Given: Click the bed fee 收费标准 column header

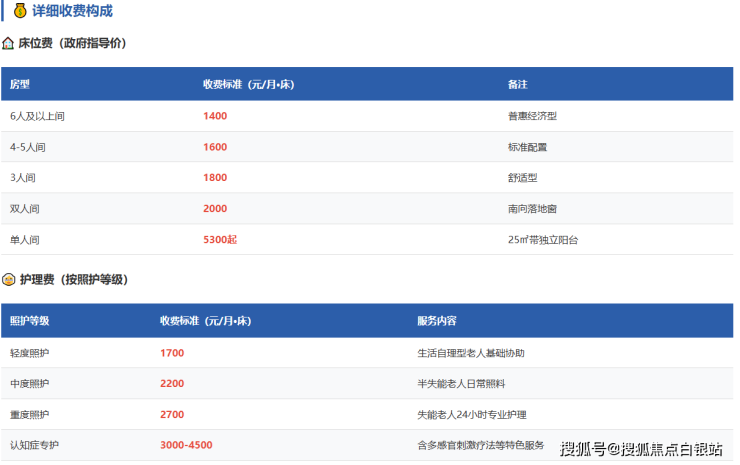Looking at the screenshot, I should 249,85.
